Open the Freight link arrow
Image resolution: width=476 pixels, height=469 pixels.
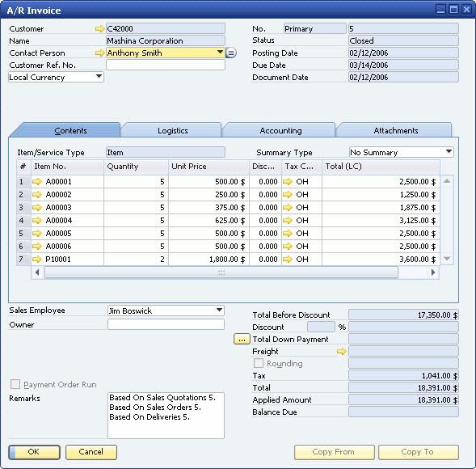click(342, 352)
